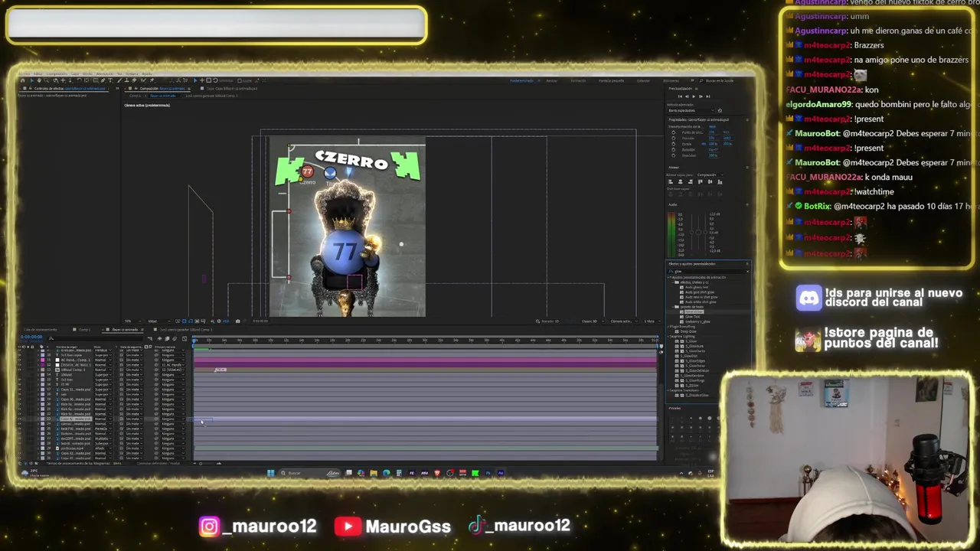Select the Selection arrow tool
The height and width of the screenshot is (551, 980).
(x=32, y=80)
